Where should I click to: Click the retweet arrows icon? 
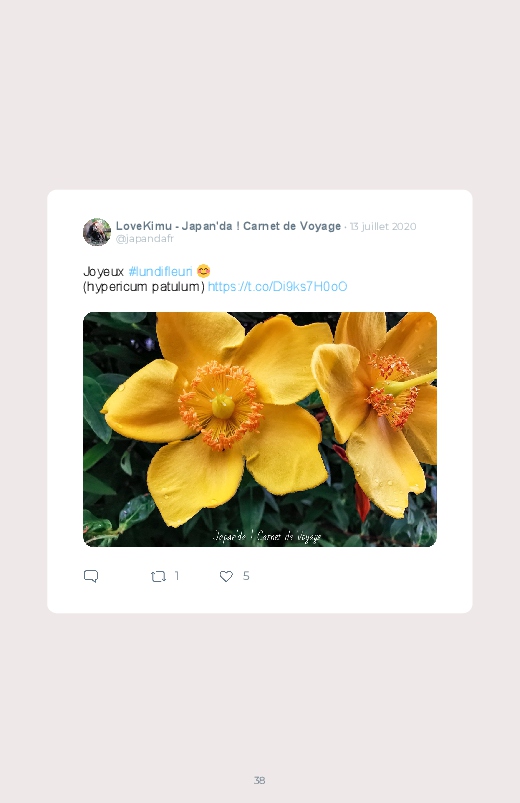click(158, 577)
